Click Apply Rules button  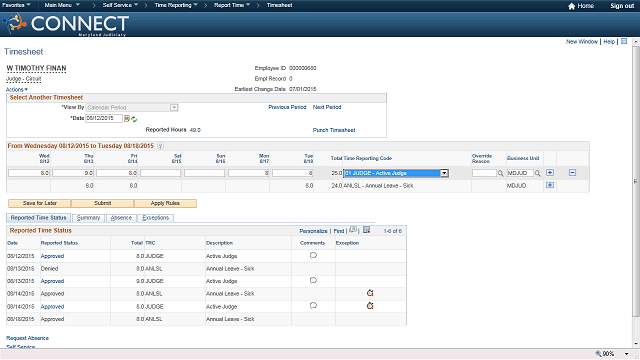pyautogui.click(x=165, y=203)
